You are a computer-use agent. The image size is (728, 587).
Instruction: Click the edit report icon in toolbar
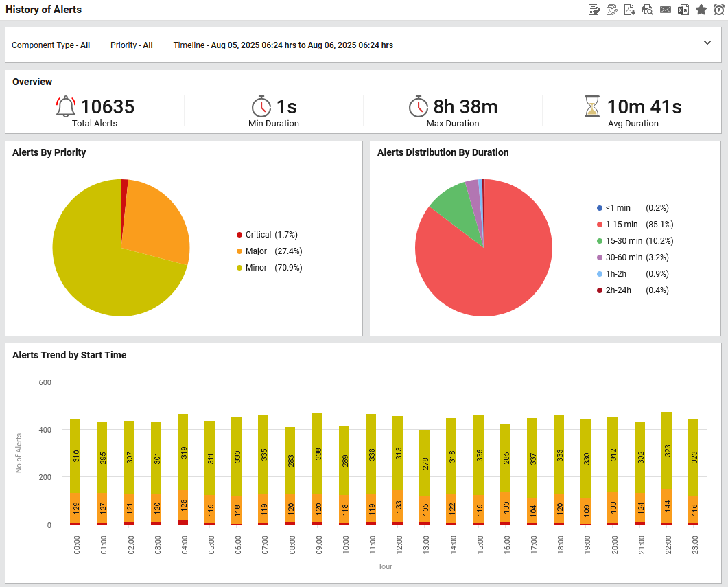[x=594, y=10]
